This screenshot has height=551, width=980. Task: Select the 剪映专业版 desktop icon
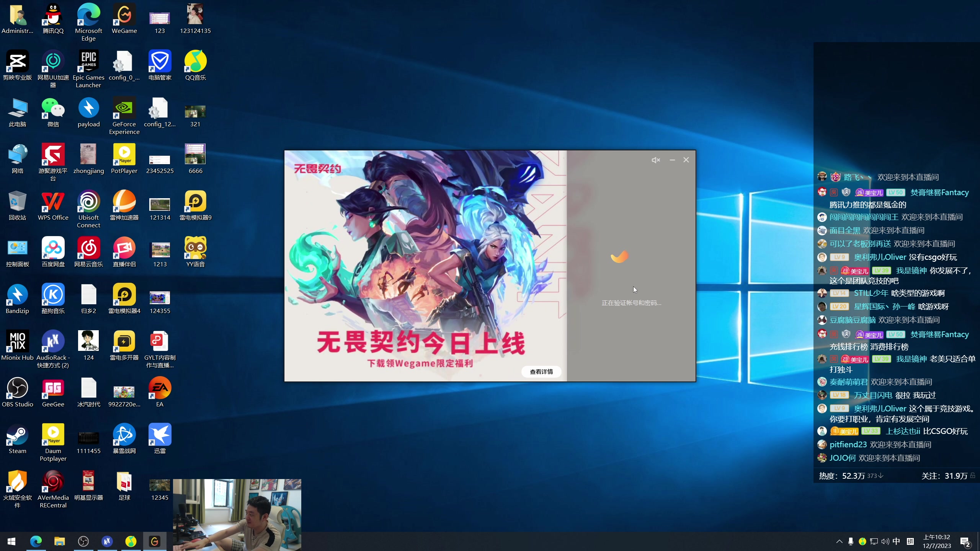[18, 65]
